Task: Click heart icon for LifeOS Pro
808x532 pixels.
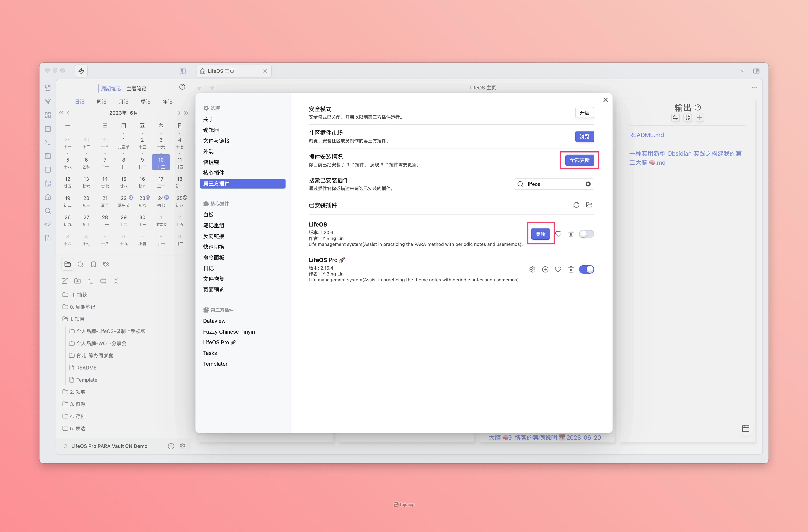Action: coord(558,269)
